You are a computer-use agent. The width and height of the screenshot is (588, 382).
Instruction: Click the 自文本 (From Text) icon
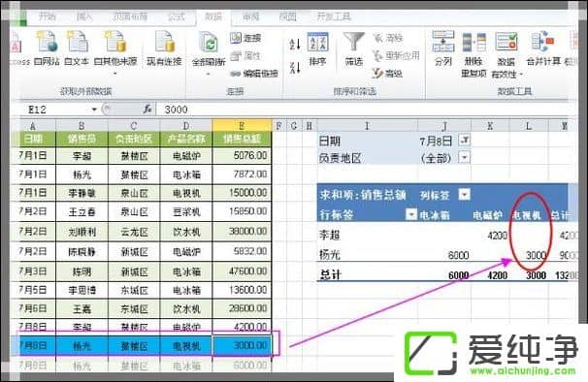pos(77,48)
